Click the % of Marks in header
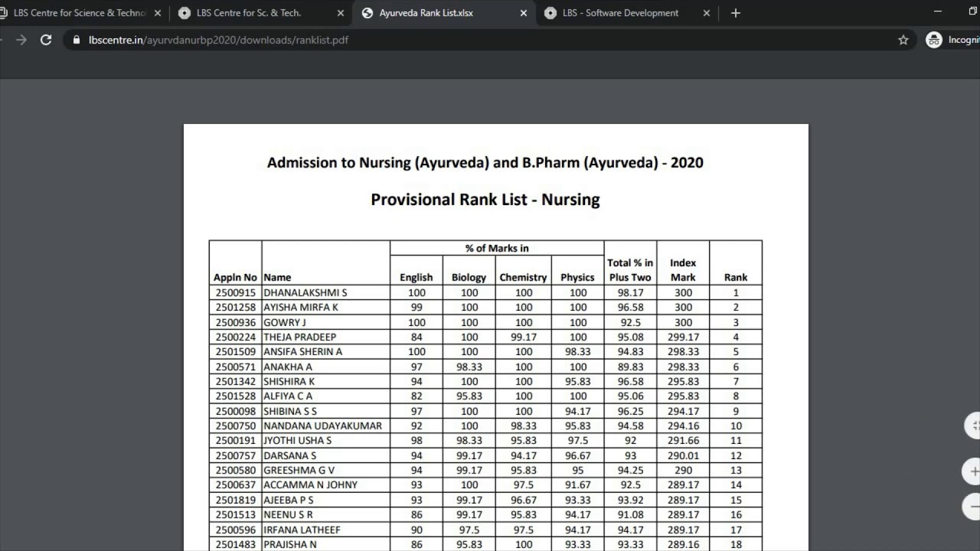This screenshot has width=980, height=551. pos(497,248)
